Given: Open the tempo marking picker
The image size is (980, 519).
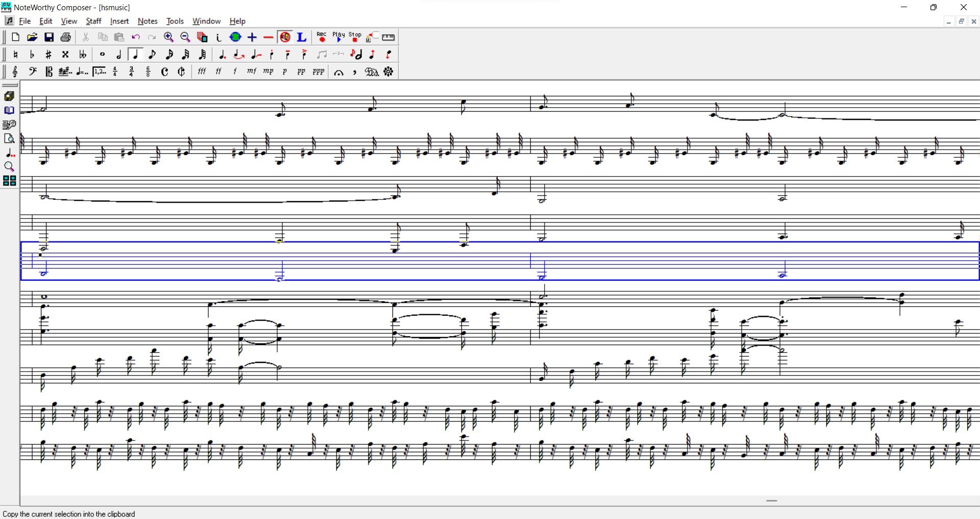Looking at the screenshot, I should click(x=82, y=72).
